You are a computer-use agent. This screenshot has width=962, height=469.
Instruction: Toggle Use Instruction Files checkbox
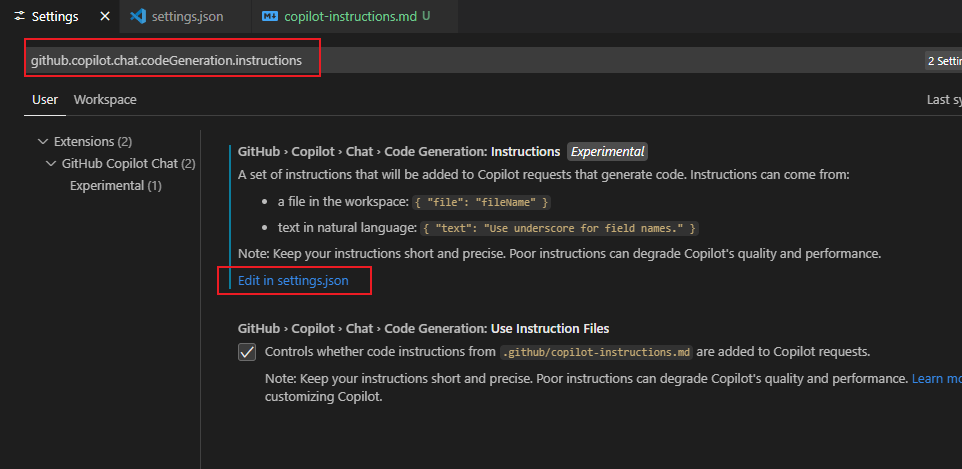pos(247,352)
